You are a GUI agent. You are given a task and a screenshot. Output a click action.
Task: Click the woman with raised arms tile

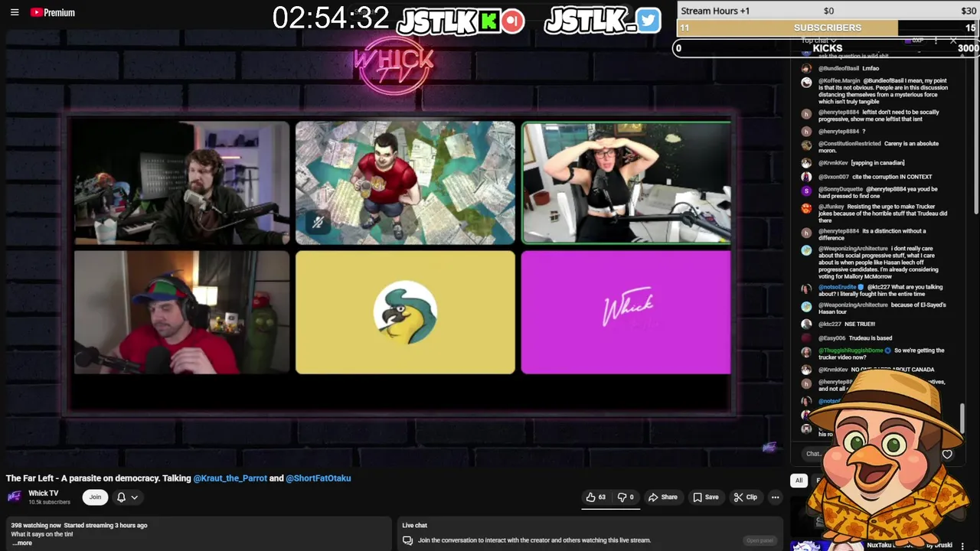coord(626,183)
